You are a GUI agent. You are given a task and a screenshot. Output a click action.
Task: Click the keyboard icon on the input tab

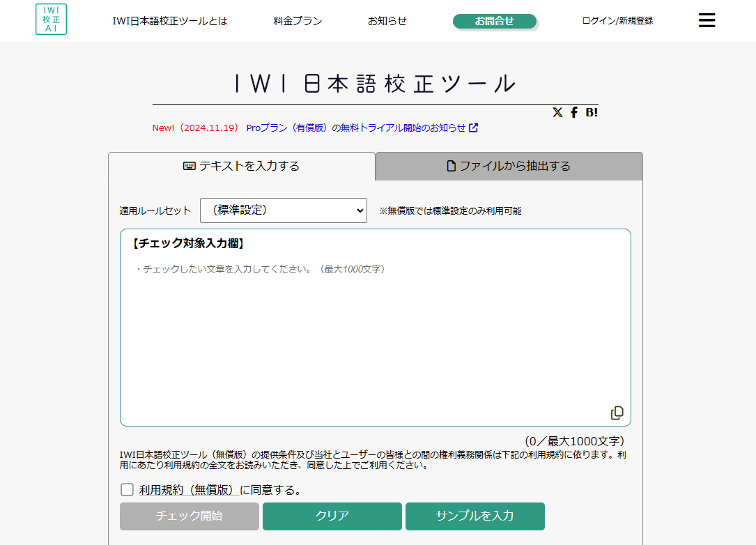[188, 165]
